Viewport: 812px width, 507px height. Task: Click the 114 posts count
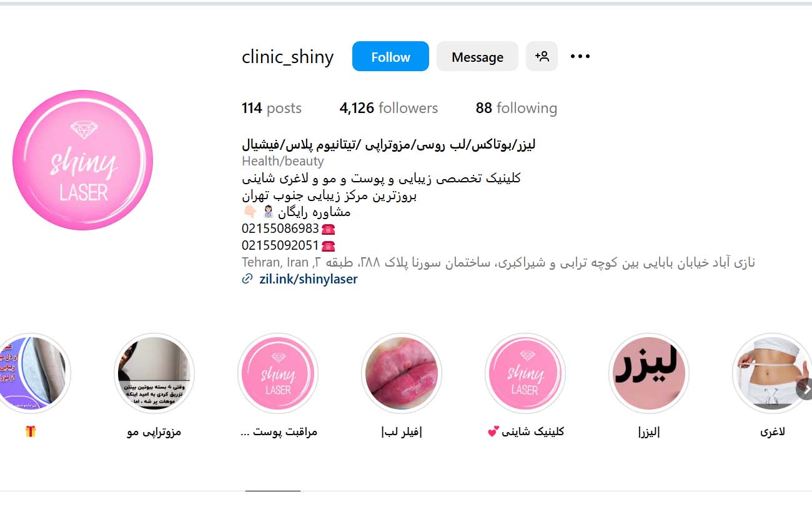tap(272, 108)
